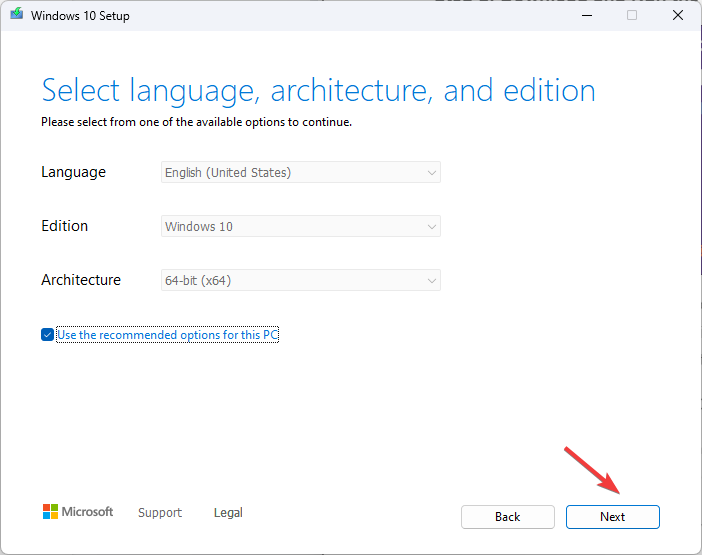Click the Microsoft wordmark text

pos(88,512)
